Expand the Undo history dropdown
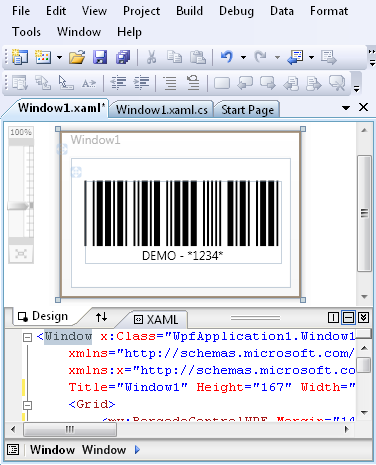Viewport: 376px width, 465px height. [x=243, y=57]
